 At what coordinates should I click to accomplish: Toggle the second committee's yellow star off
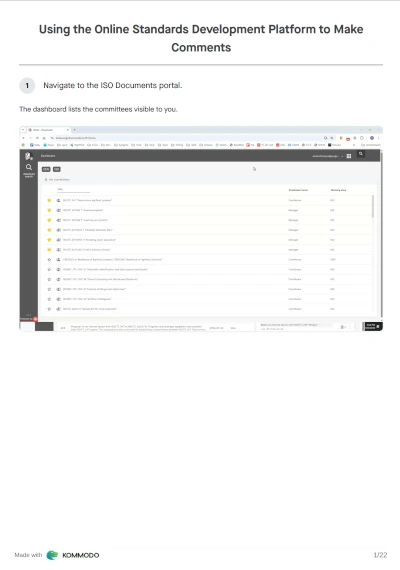(49, 210)
